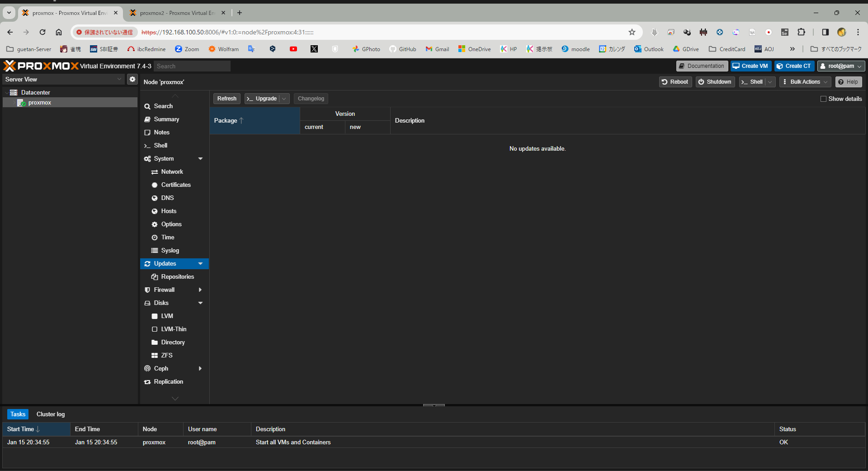Bookmark this page with the star icon
The height and width of the screenshot is (471, 868).
pos(632,32)
